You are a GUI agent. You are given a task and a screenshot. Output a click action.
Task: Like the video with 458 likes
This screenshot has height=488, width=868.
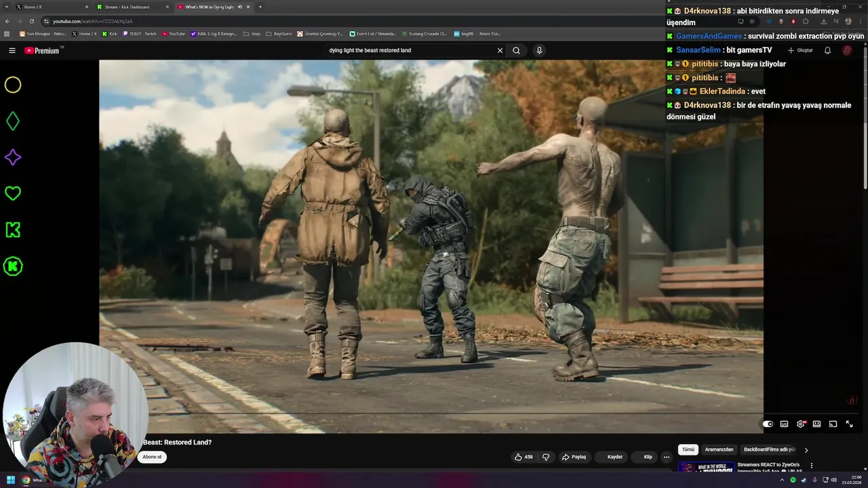tap(524, 457)
